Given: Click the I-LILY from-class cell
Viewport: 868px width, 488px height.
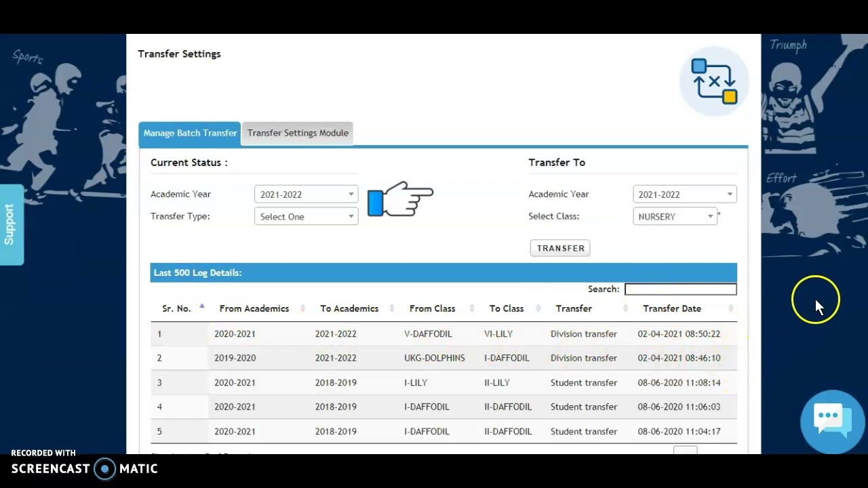Looking at the screenshot, I should point(416,383).
